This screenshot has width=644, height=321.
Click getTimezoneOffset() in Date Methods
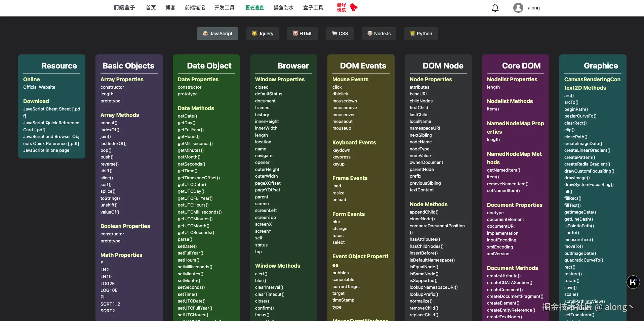coord(199,178)
